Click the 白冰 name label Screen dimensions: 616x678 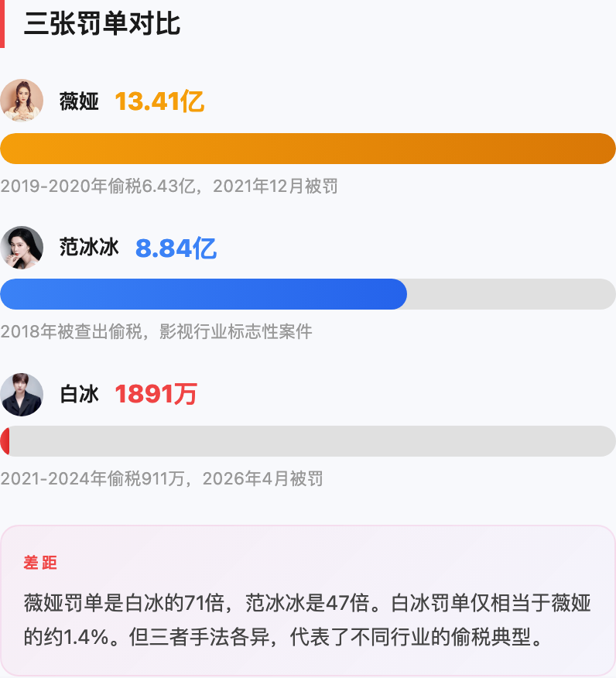point(79,395)
